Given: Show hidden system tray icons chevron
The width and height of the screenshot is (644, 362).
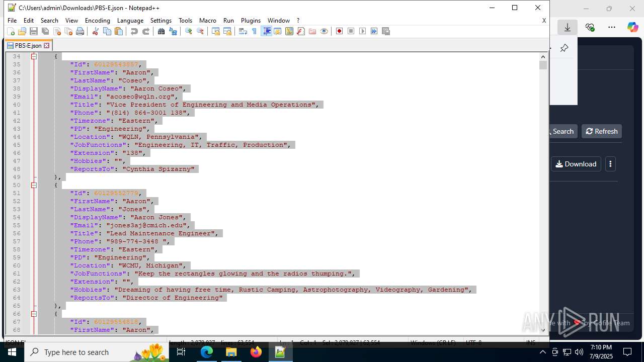Looking at the screenshot, I should (x=543, y=352).
